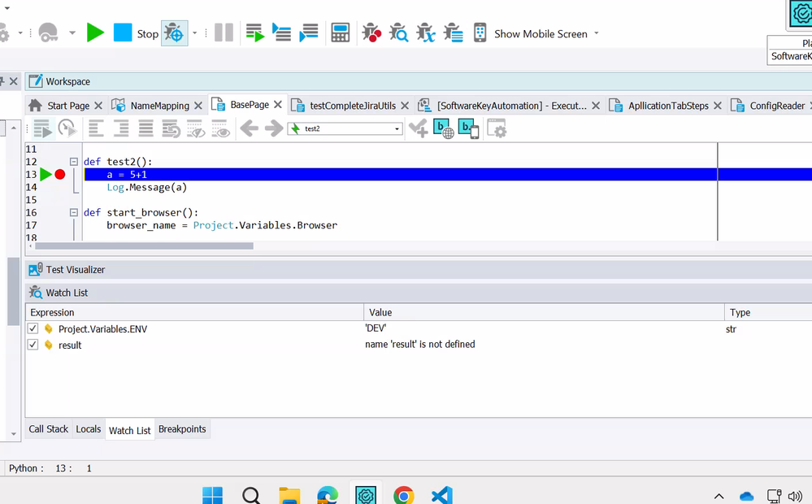This screenshot has width=812, height=504.
Task: Uncheck the Project.Variables.ENV watch checkbox
Action: (33, 329)
